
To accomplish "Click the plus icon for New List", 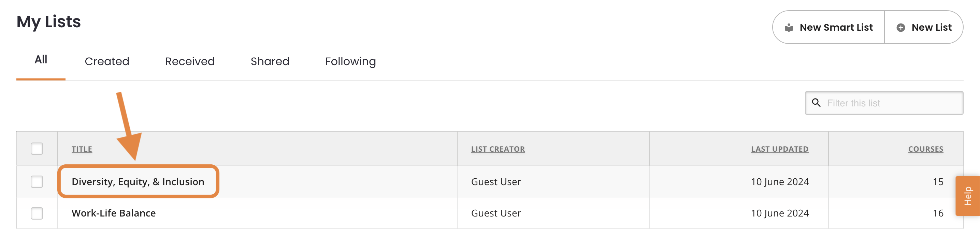I will [x=900, y=27].
